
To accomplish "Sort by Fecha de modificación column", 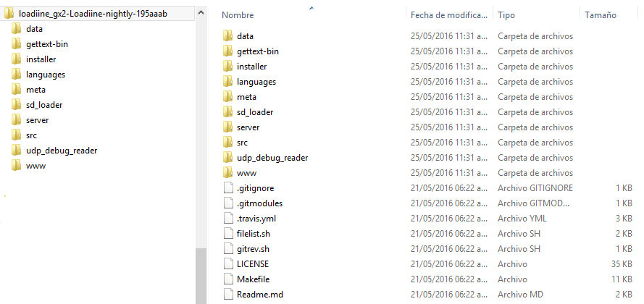I will pos(449,14).
